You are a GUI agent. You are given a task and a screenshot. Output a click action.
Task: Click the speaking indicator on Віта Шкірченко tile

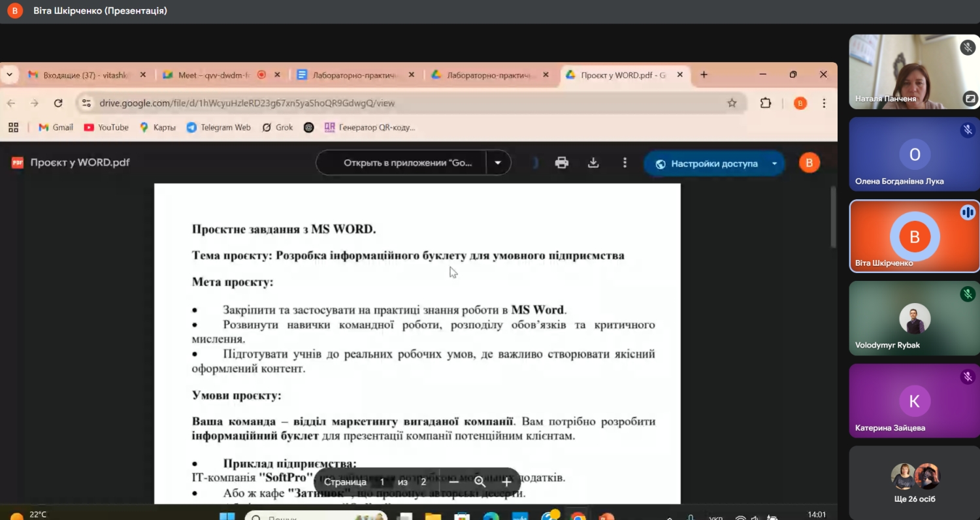tap(968, 212)
